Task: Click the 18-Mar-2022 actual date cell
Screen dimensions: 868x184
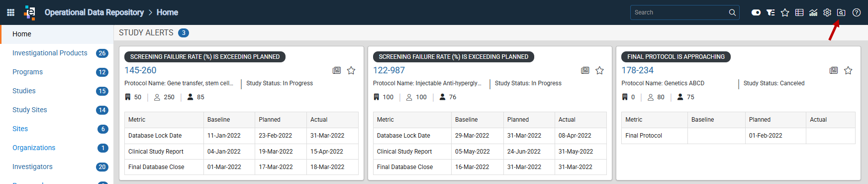Action: (332, 167)
